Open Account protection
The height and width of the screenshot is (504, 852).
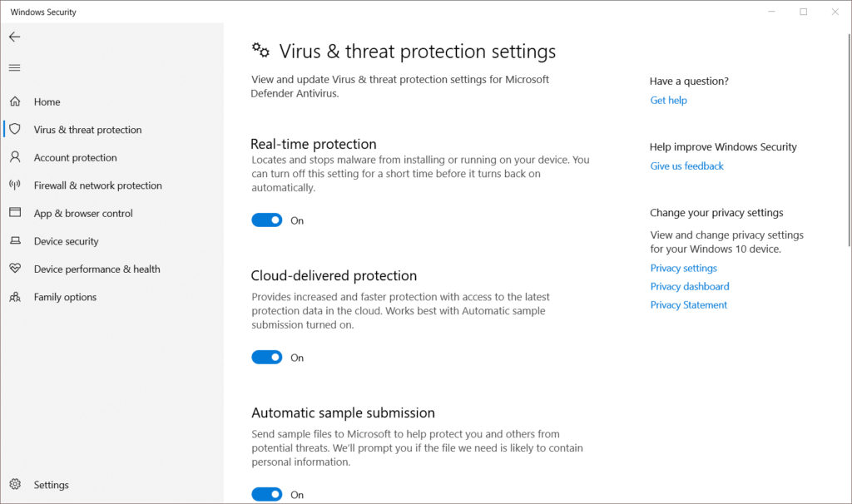[x=73, y=157]
